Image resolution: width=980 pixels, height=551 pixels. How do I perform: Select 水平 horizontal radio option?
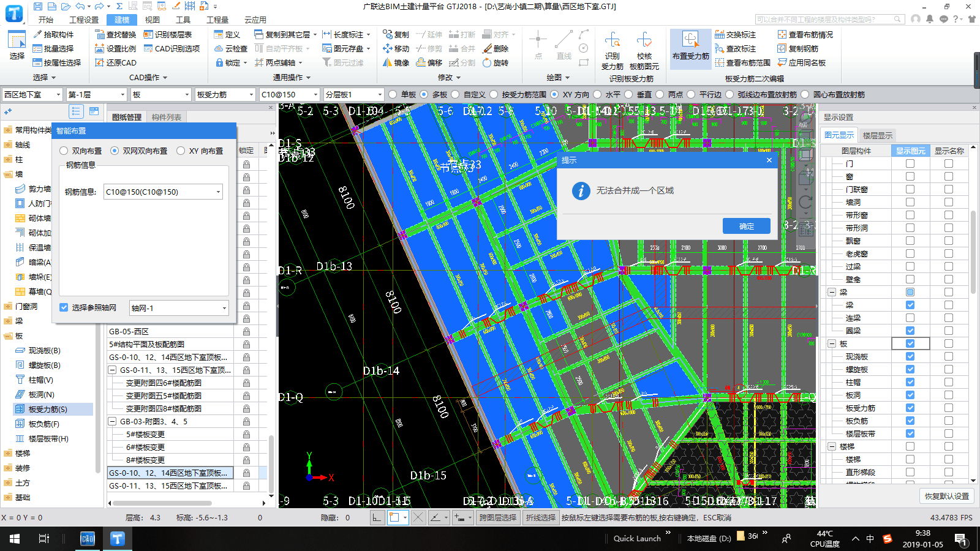coord(607,94)
